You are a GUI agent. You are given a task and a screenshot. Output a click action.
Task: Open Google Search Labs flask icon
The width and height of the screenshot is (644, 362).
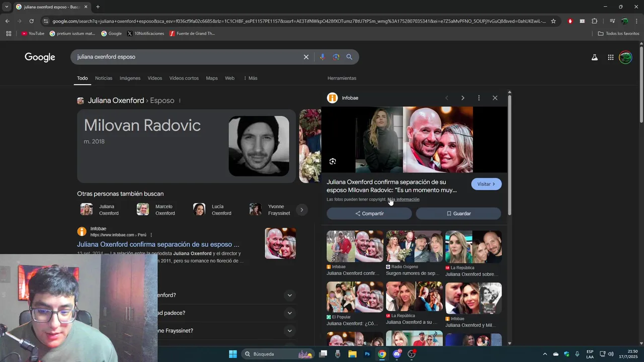pyautogui.click(x=595, y=57)
